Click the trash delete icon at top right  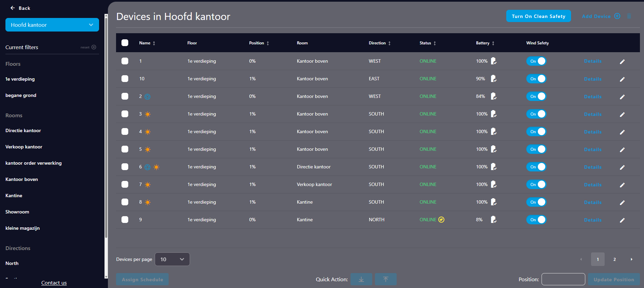pos(629,16)
